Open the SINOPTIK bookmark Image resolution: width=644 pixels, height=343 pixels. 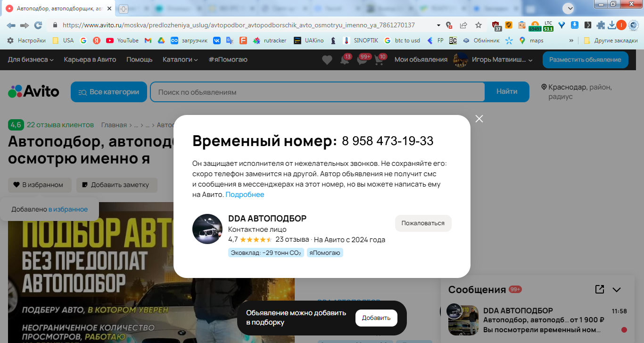[x=360, y=41]
